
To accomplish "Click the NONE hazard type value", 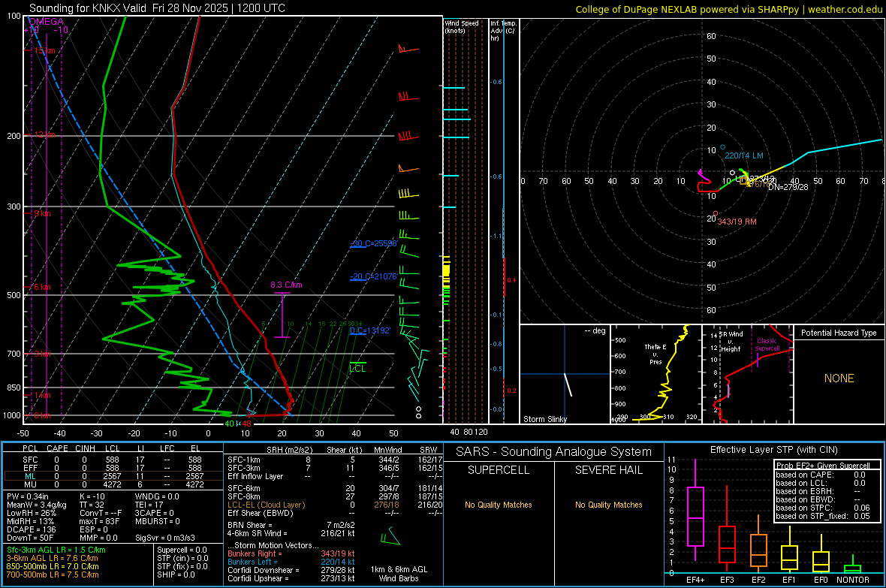I will (x=839, y=378).
